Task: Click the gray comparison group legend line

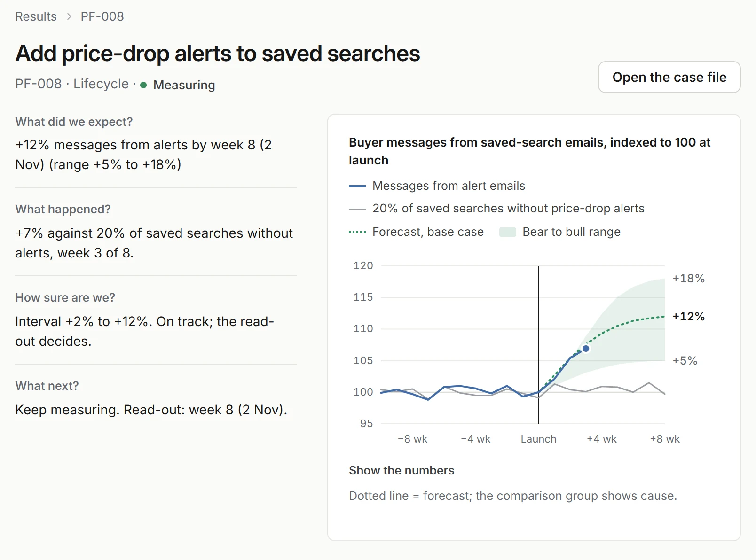Action: [x=357, y=209]
